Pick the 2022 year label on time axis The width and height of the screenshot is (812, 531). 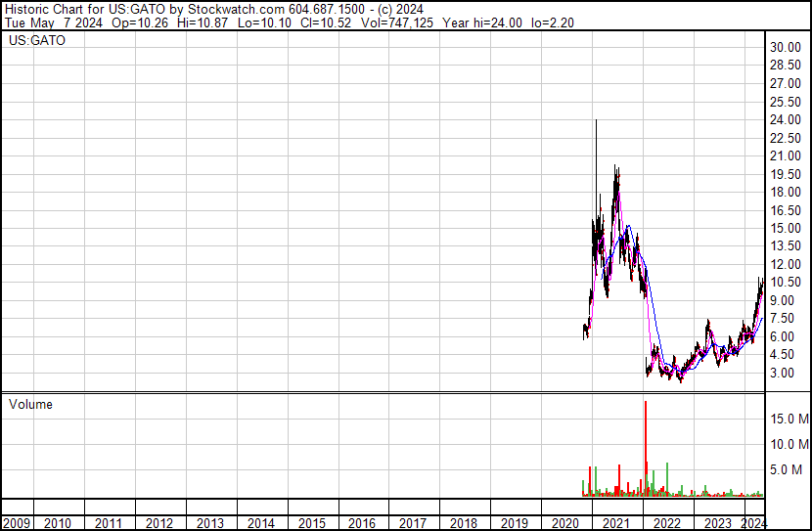[x=667, y=523]
